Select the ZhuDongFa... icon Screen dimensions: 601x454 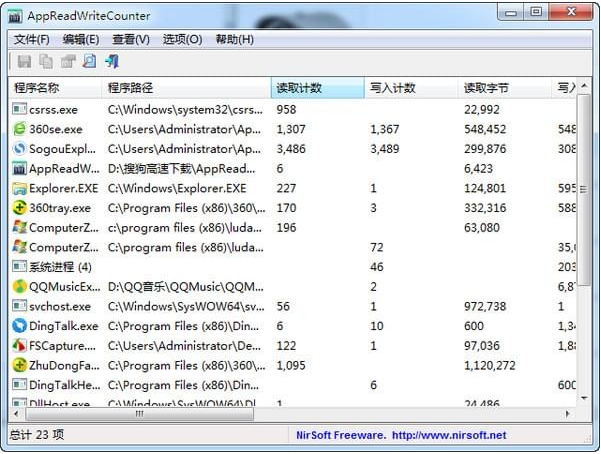[19, 365]
